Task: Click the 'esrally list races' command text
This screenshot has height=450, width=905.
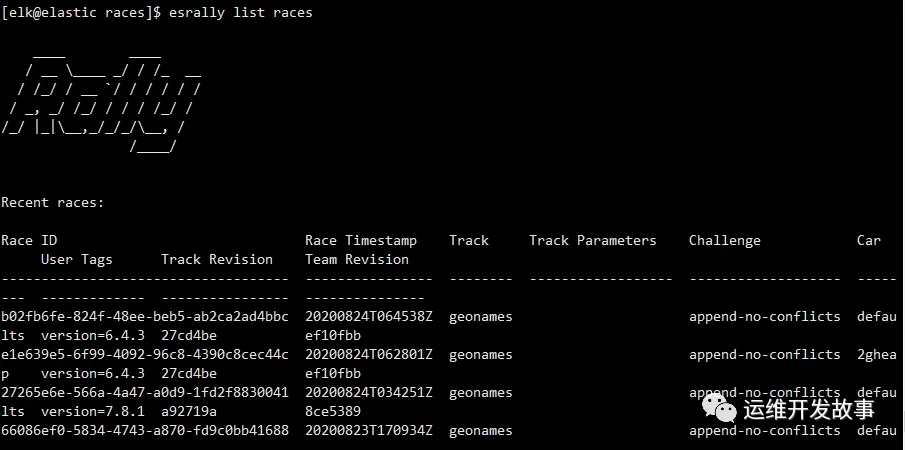Action: [241, 13]
